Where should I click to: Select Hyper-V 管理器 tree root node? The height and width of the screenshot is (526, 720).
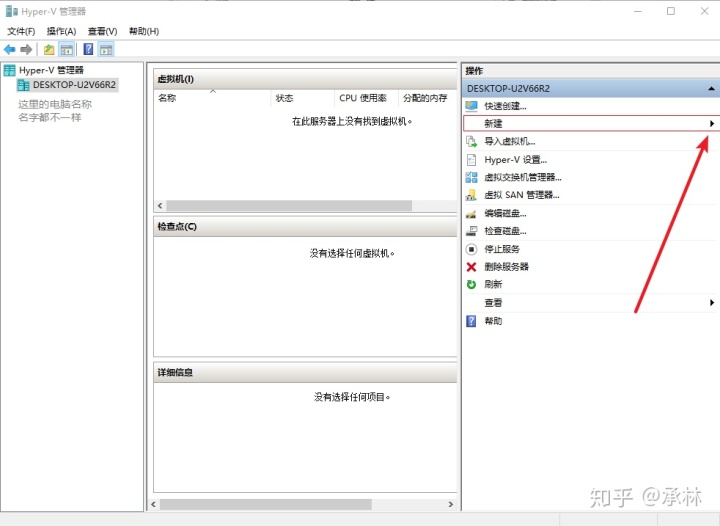tap(51, 70)
